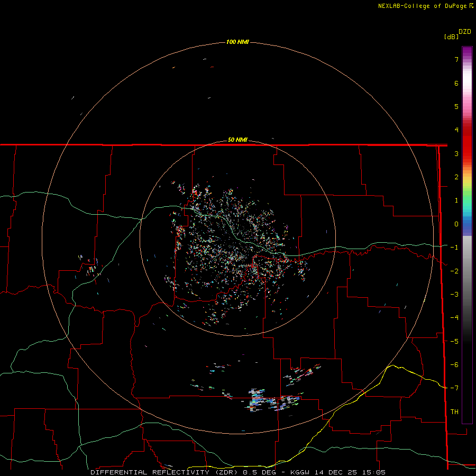Click the 2 value on the color scale
The height and width of the screenshot is (476, 476).
point(456,177)
